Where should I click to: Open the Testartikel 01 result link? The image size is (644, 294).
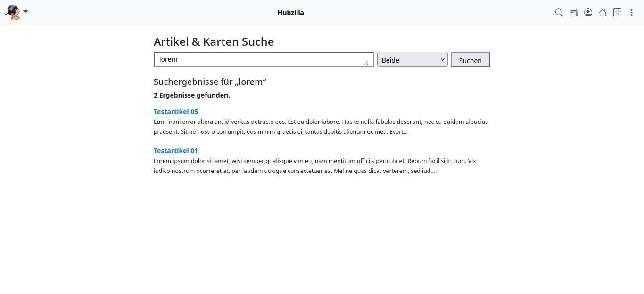pyautogui.click(x=176, y=151)
